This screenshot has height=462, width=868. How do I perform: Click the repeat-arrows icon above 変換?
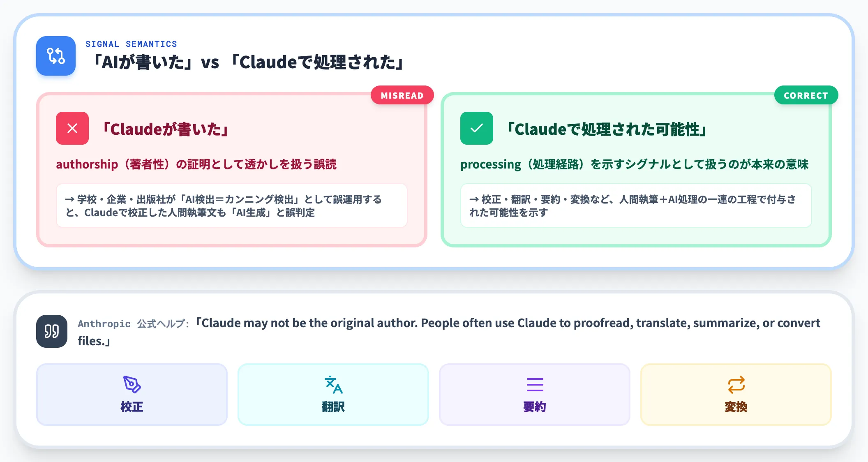click(x=736, y=385)
